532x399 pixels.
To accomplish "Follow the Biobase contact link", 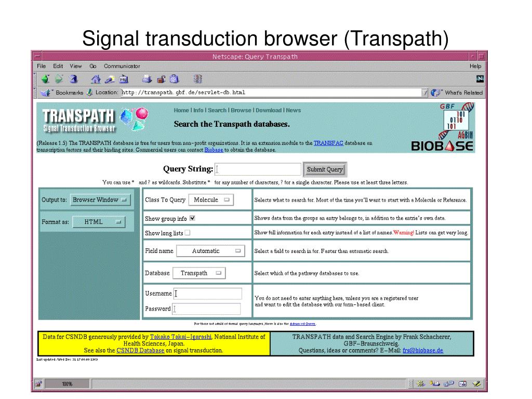I will point(214,150).
